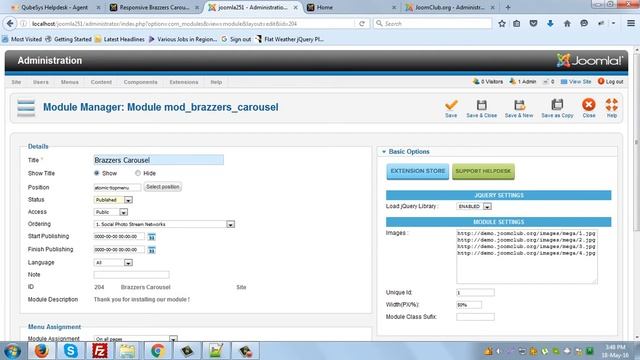
Task: Open Firefox hamburger menu
Action: (x=631, y=23)
